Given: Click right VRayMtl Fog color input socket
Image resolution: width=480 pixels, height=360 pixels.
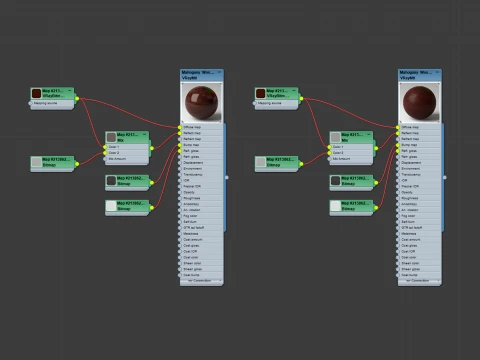Looking at the screenshot, I should tap(398, 216).
